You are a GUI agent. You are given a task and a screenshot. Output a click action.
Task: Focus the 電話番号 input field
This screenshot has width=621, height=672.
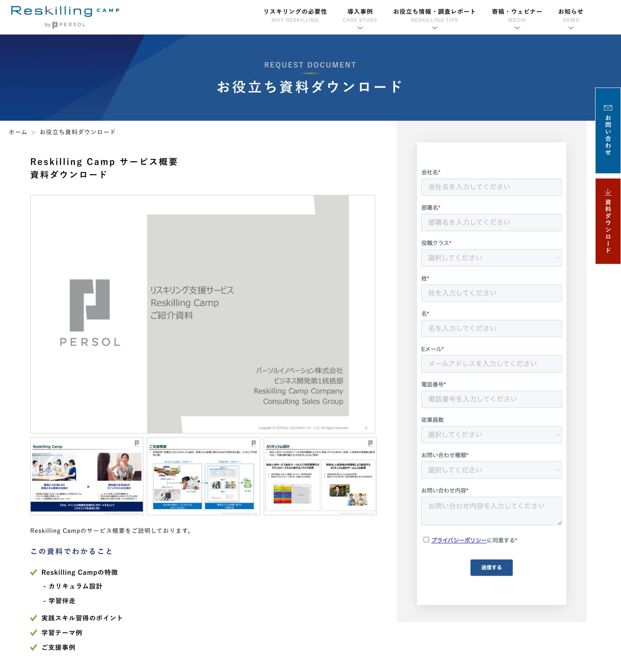click(x=491, y=399)
